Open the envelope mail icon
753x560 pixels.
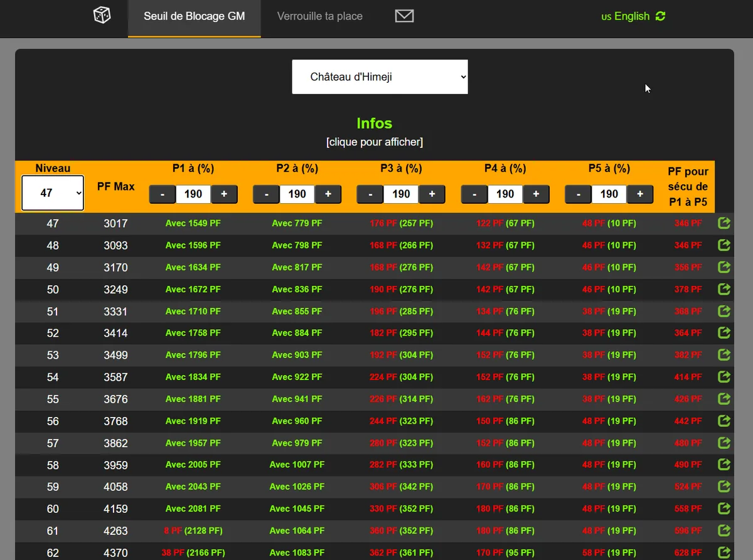coord(404,16)
